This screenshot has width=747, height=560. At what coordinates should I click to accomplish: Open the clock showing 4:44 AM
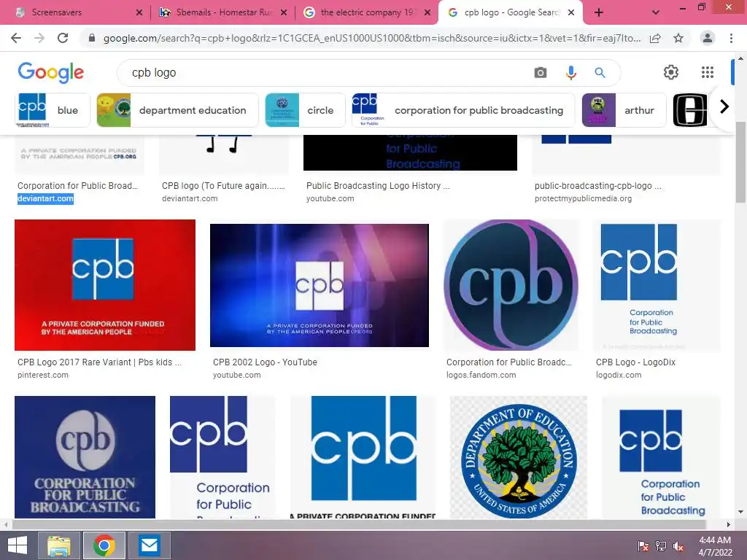715,545
